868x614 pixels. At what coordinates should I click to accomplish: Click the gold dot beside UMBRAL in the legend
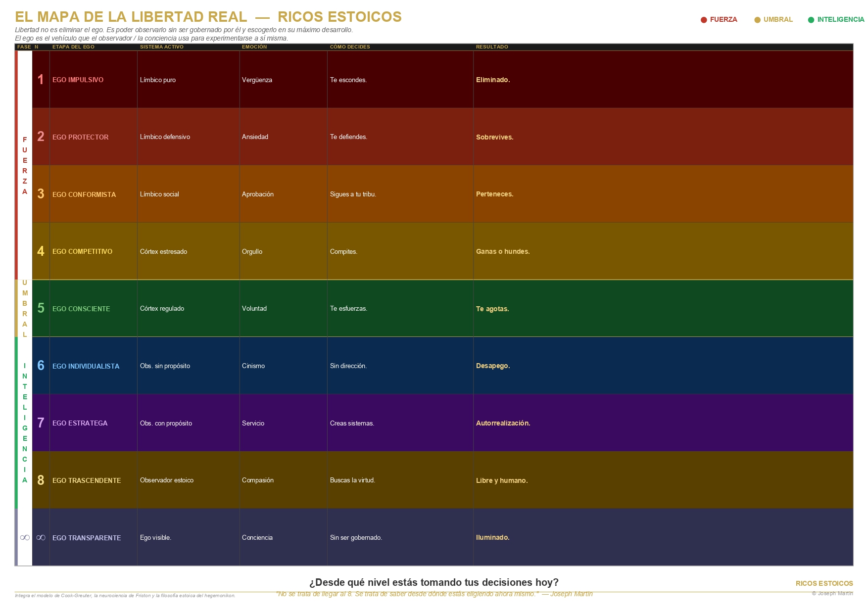pos(757,20)
